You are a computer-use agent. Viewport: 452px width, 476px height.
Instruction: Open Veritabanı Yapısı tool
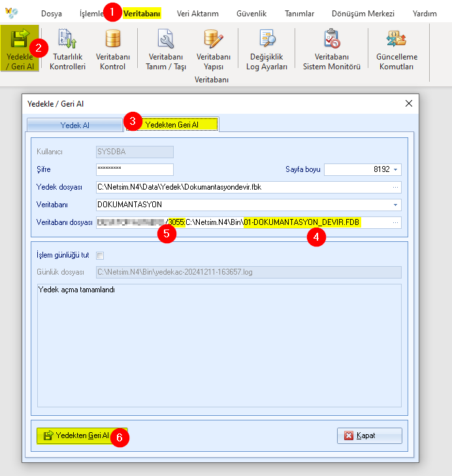[x=213, y=50]
